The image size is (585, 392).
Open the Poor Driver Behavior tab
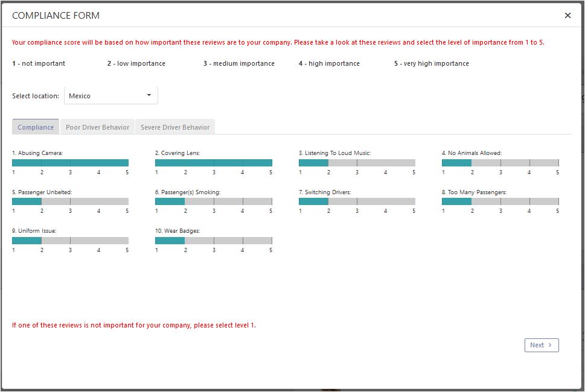pos(97,127)
